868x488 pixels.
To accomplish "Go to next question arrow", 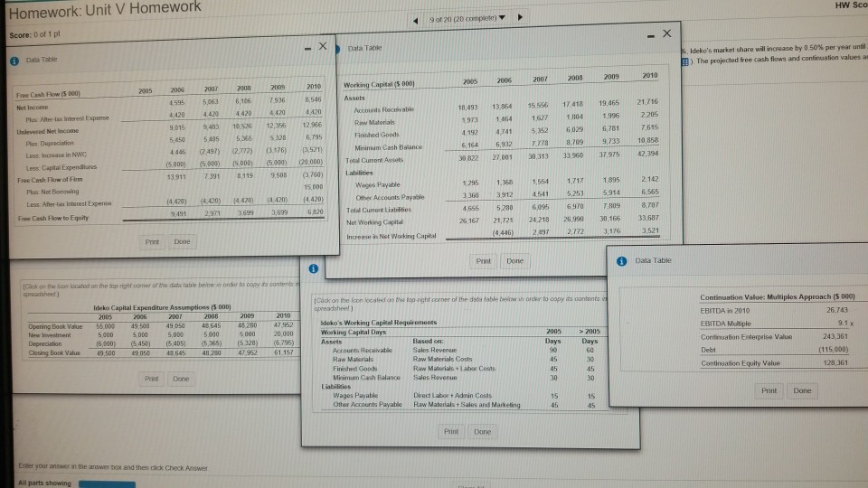I will point(520,17).
